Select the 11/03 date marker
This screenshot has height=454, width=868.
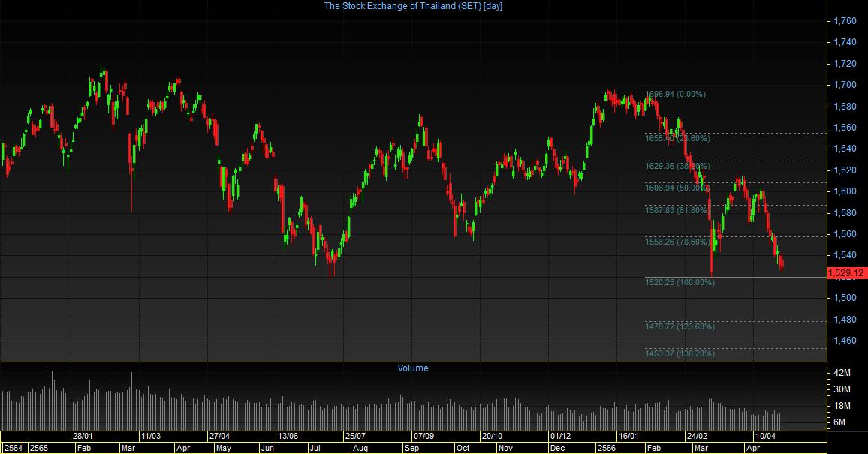point(151,436)
